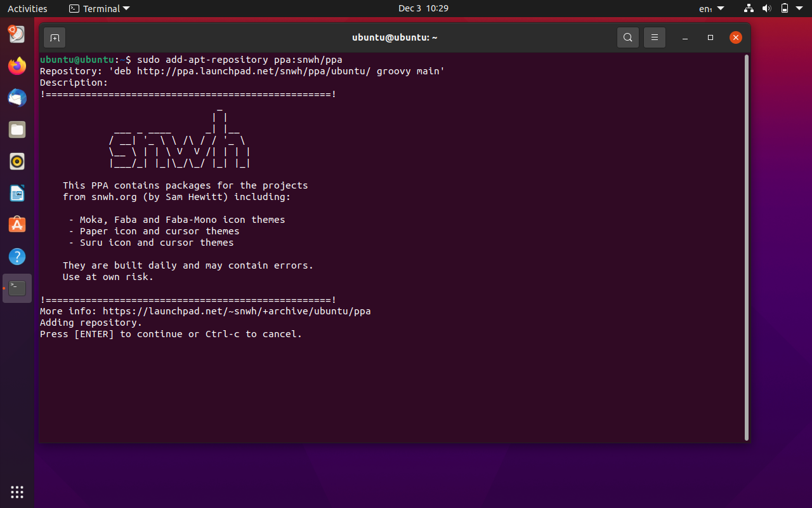Click the 'Paper icon and cursor themes' line

tap(154, 231)
